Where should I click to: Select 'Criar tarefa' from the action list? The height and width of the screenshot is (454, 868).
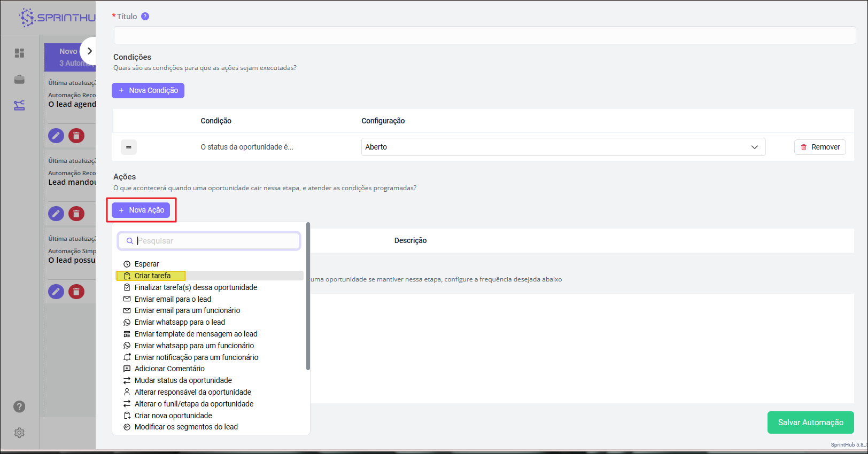pos(152,276)
